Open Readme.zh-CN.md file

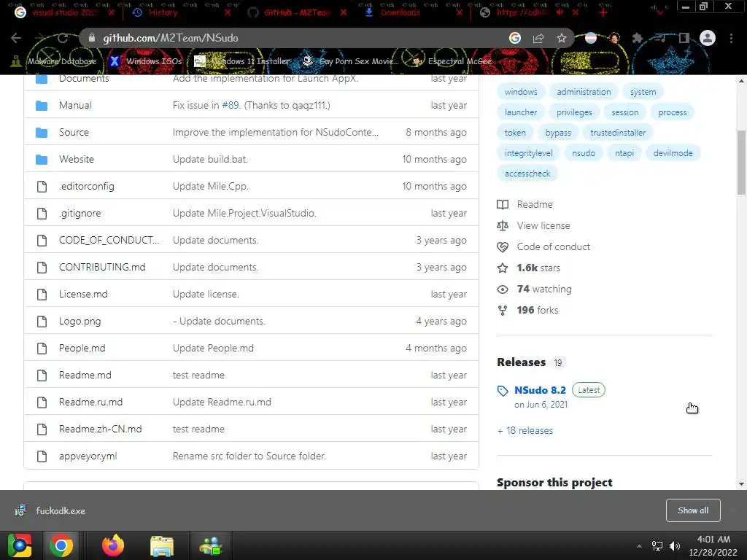click(100, 429)
